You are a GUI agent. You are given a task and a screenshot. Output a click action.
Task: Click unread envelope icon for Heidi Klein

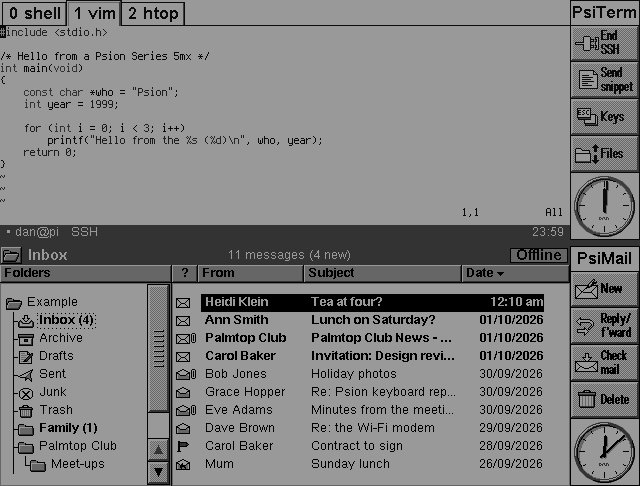[183, 303]
